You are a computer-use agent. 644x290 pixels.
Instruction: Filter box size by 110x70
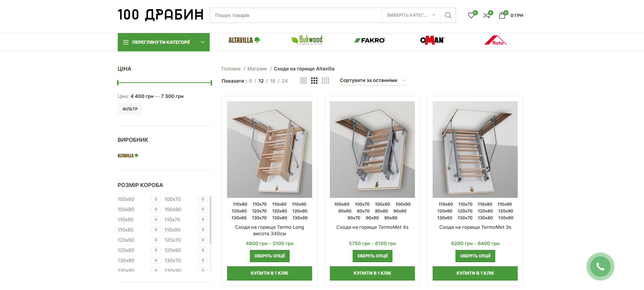tap(172, 220)
